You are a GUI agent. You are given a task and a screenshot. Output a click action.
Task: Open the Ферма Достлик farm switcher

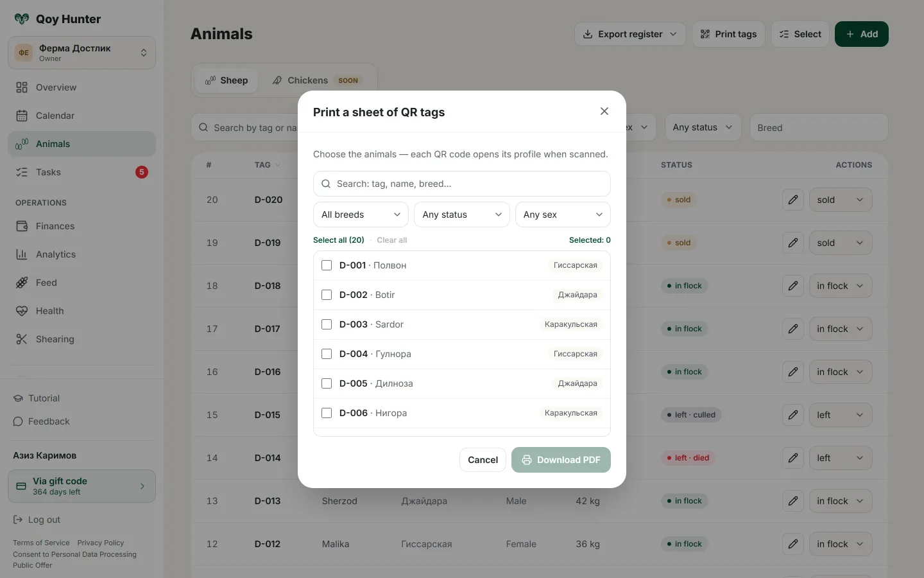point(81,53)
